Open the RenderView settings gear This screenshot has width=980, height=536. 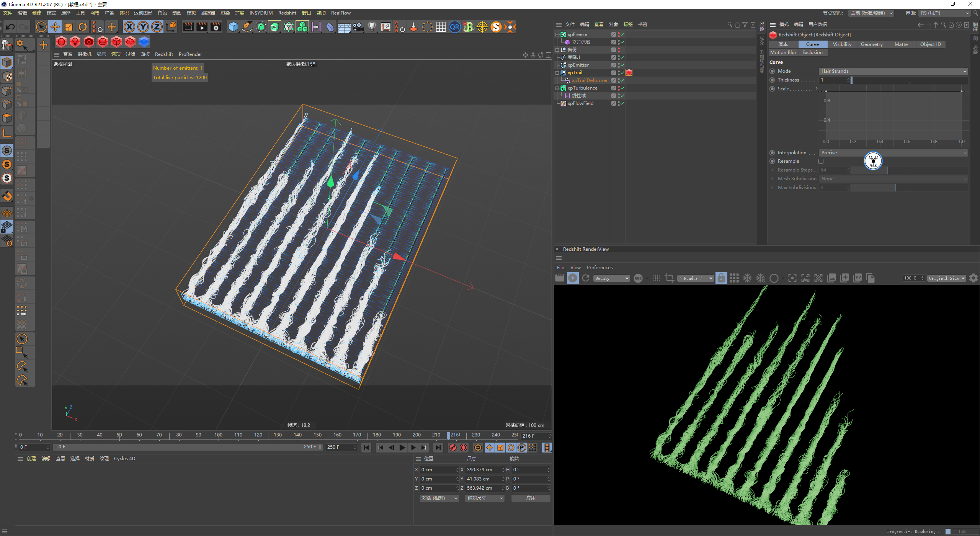pos(973,278)
